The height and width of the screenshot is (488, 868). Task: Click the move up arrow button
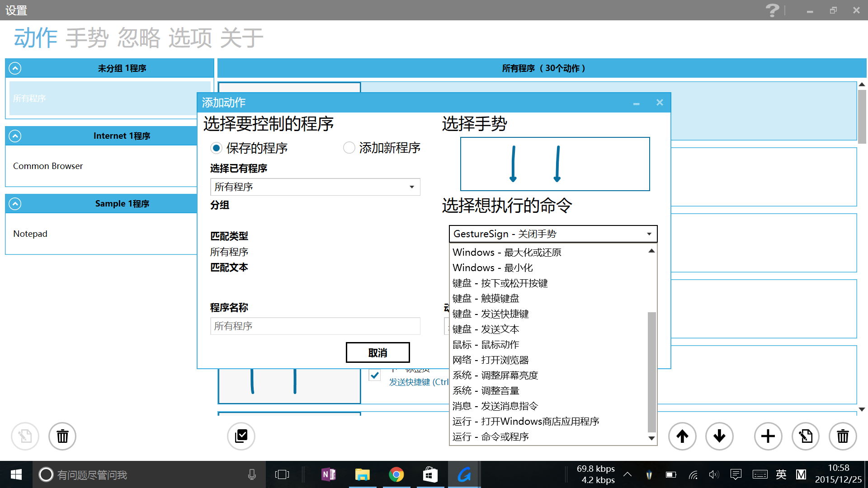coord(682,436)
